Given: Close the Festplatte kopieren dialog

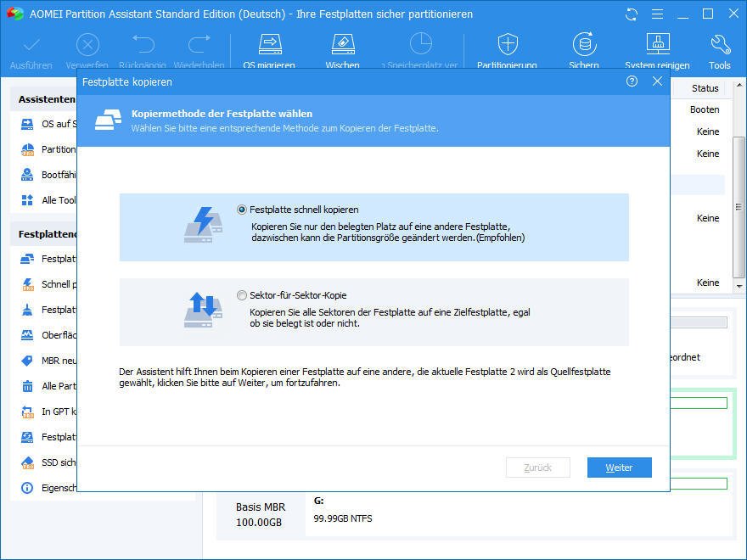Looking at the screenshot, I should (657, 81).
